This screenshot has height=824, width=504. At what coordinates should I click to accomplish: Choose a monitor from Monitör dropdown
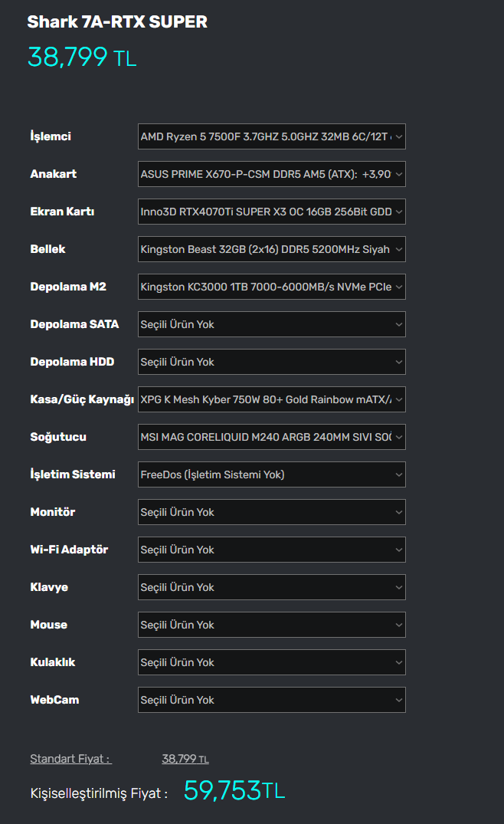(271, 512)
